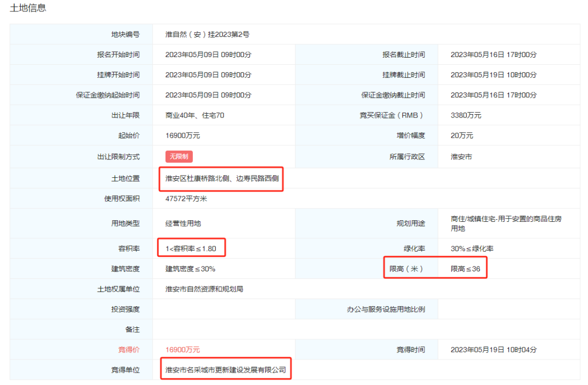
Task: Click the land area 47572平方米
Action: [186, 198]
